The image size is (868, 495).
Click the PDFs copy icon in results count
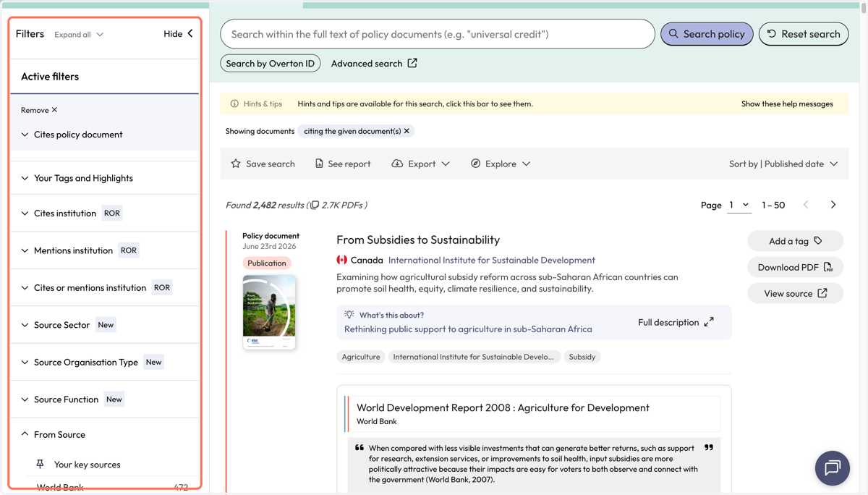click(x=315, y=206)
